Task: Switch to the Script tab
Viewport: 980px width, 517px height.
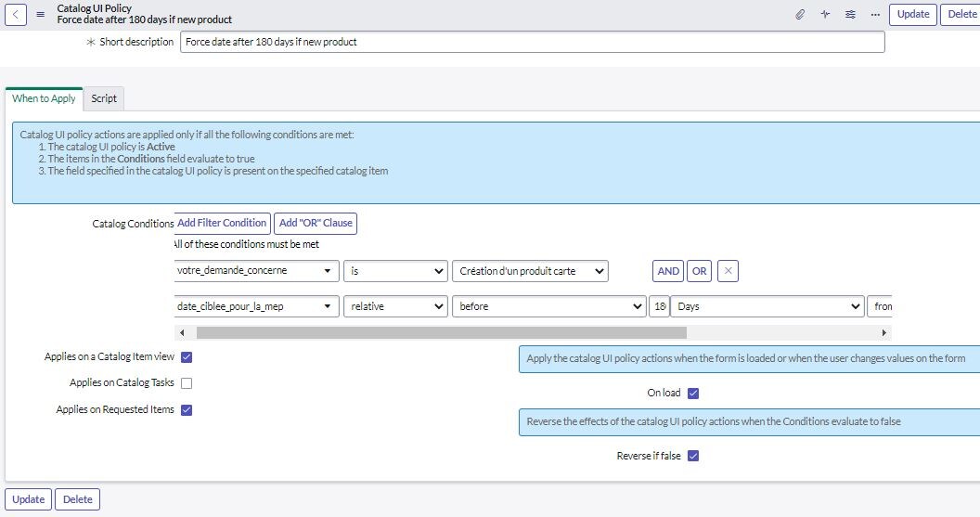Action: click(x=104, y=98)
